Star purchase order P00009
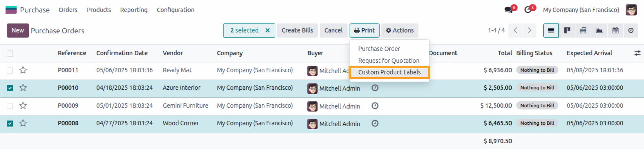 click(x=23, y=106)
